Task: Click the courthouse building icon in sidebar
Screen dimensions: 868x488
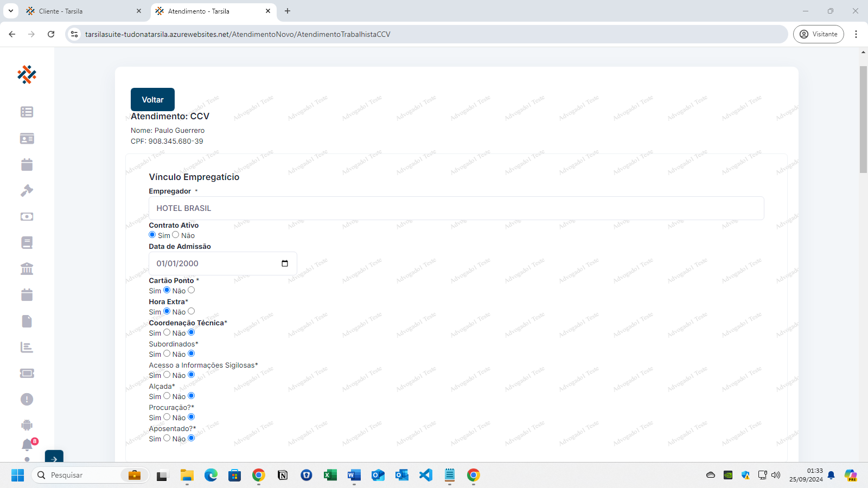Action: 27,269
